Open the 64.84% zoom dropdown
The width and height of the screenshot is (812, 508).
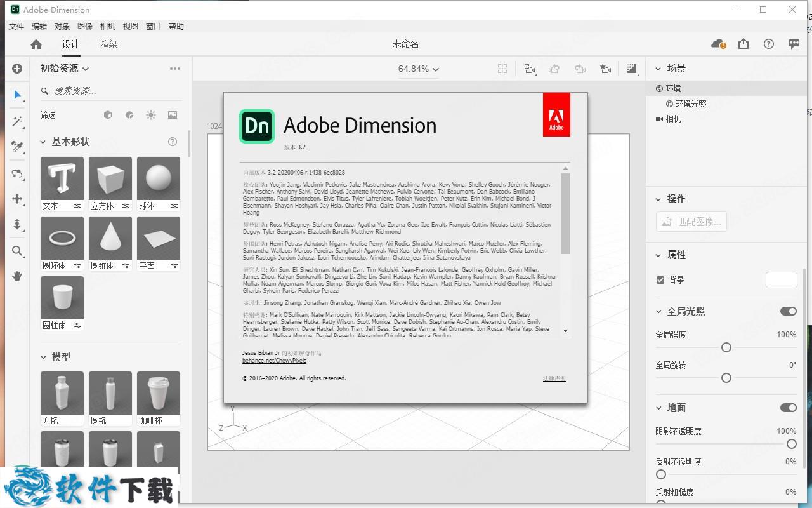coord(419,69)
